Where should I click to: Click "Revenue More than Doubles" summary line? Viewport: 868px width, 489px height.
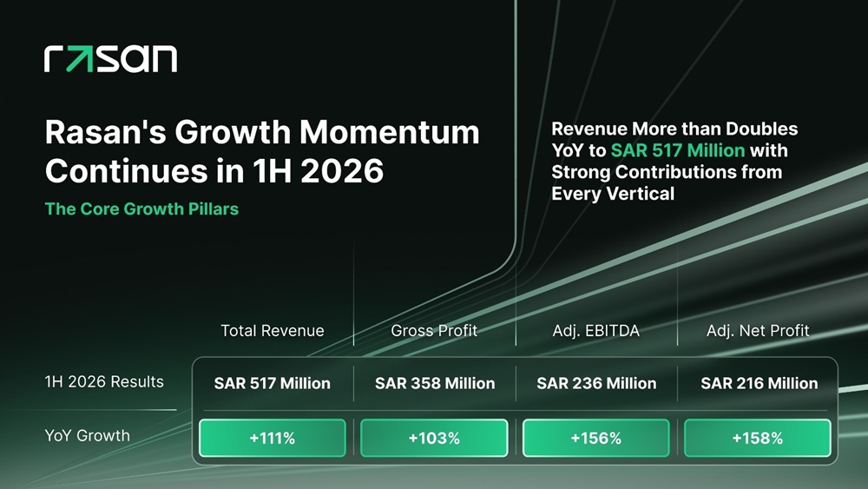pos(674,129)
